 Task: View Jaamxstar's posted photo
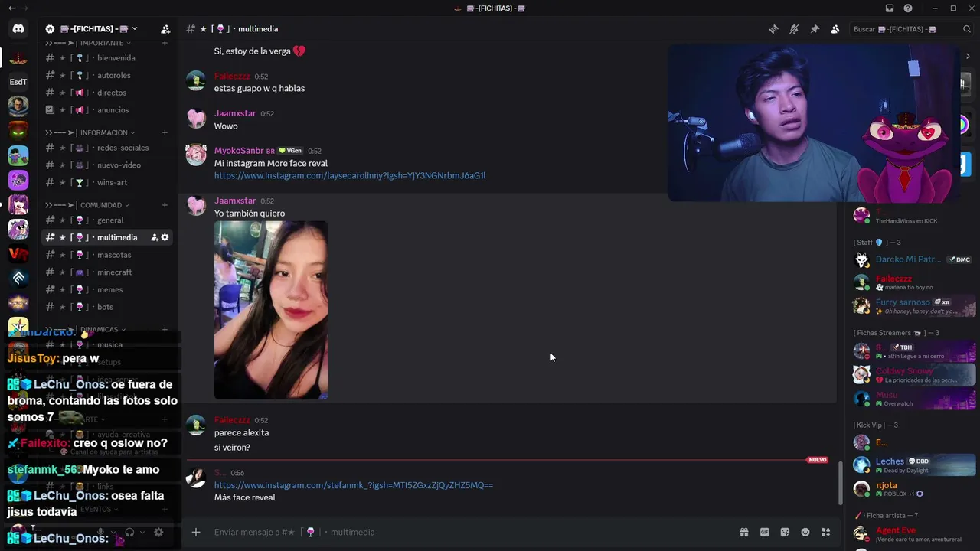271,310
